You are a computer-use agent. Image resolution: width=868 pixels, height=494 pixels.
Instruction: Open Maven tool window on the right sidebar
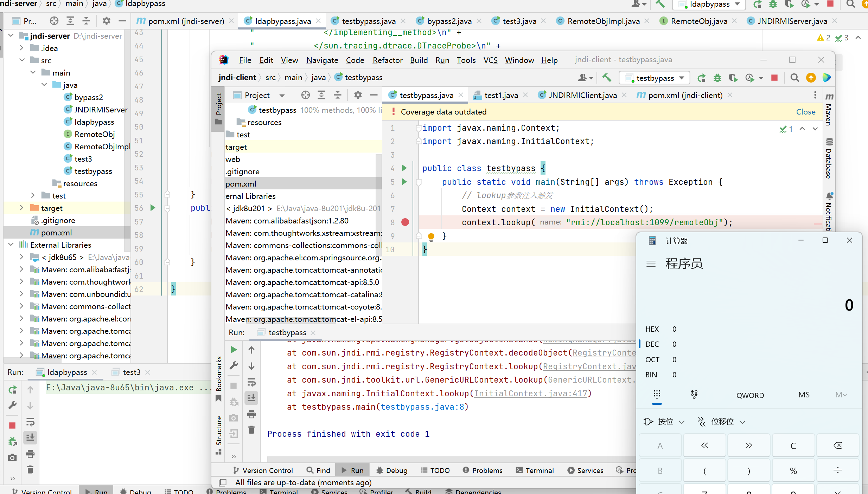pos(829,110)
